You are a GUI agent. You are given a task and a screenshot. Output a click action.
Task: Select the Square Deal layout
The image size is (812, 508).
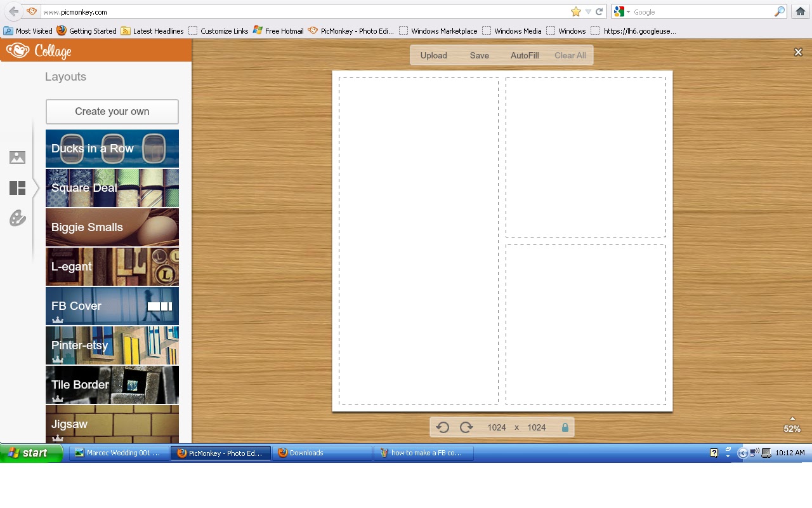(x=112, y=188)
